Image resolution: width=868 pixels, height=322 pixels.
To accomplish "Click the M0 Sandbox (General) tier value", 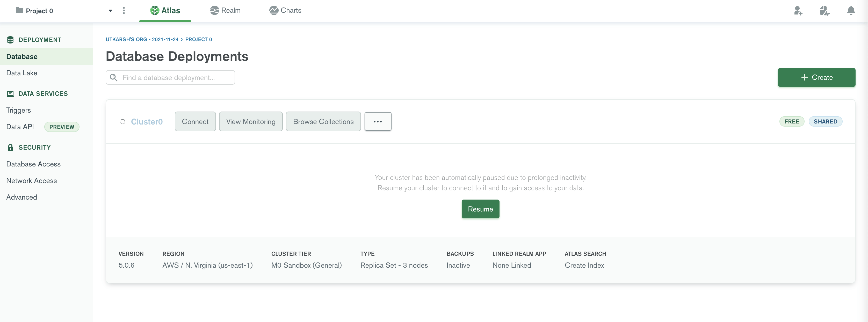I will (x=307, y=265).
